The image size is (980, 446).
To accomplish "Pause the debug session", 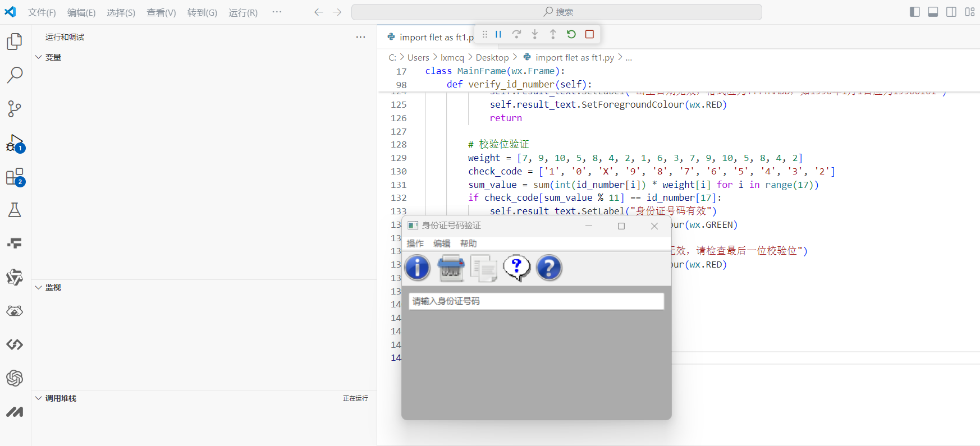I will pos(498,34).
